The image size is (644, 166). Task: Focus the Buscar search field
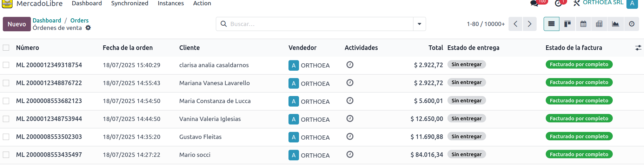(x=319, y=24)
